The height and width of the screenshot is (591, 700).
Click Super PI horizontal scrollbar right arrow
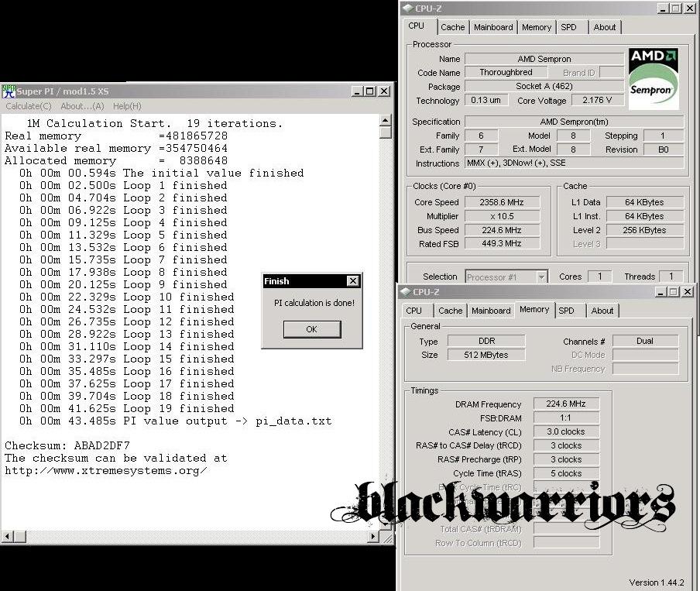pos(373,536)
